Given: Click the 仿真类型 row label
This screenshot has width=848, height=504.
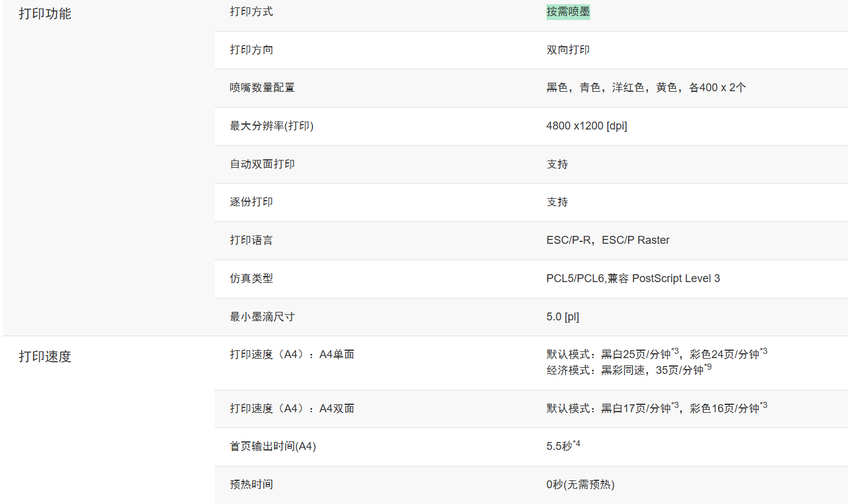Looking at the screenshot, I should click(x=251, y=278).
